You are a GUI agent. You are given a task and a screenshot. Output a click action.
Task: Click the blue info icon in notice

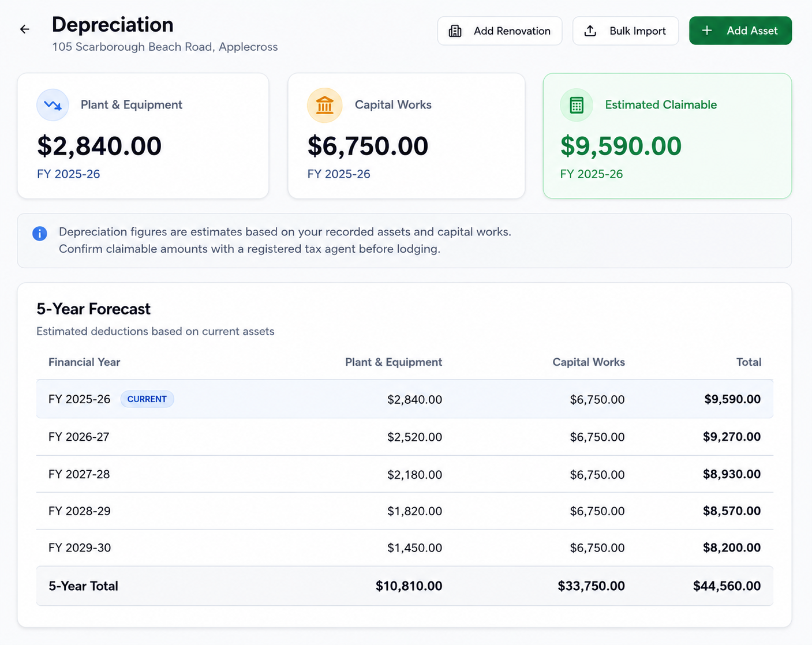pos(40,233)
